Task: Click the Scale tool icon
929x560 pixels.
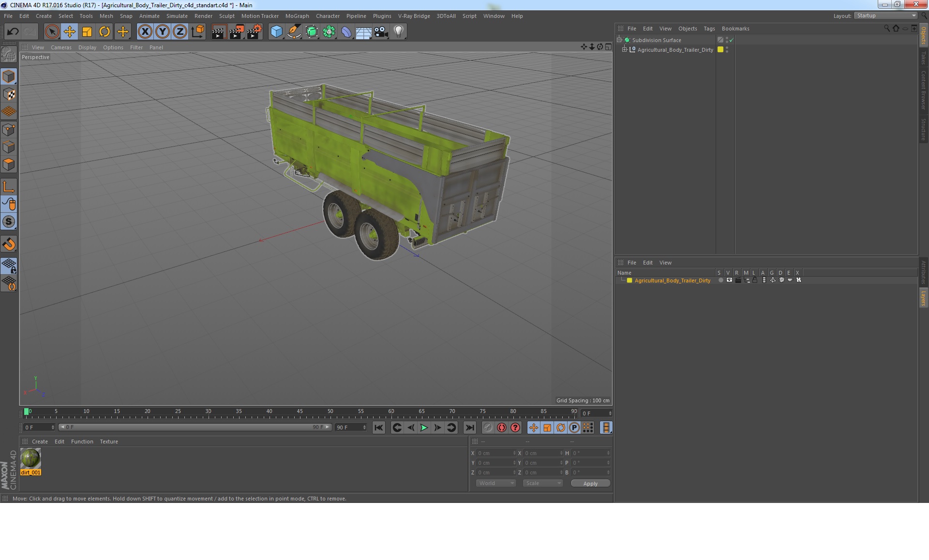Action: [x=87, y=32]
